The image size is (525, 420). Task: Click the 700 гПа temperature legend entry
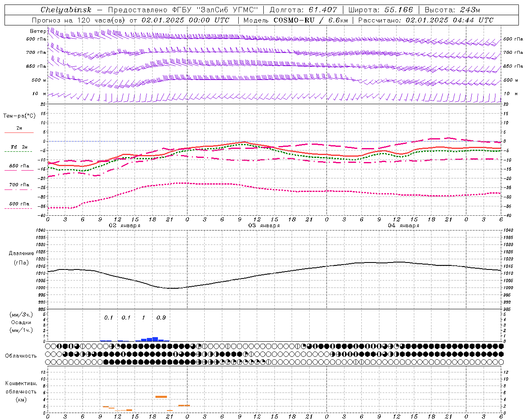(19, 185)
